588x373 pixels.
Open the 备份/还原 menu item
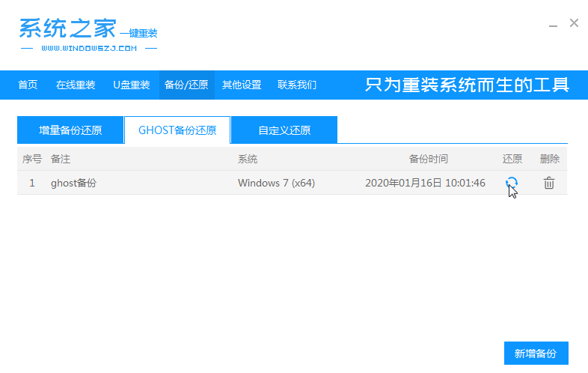186,85
